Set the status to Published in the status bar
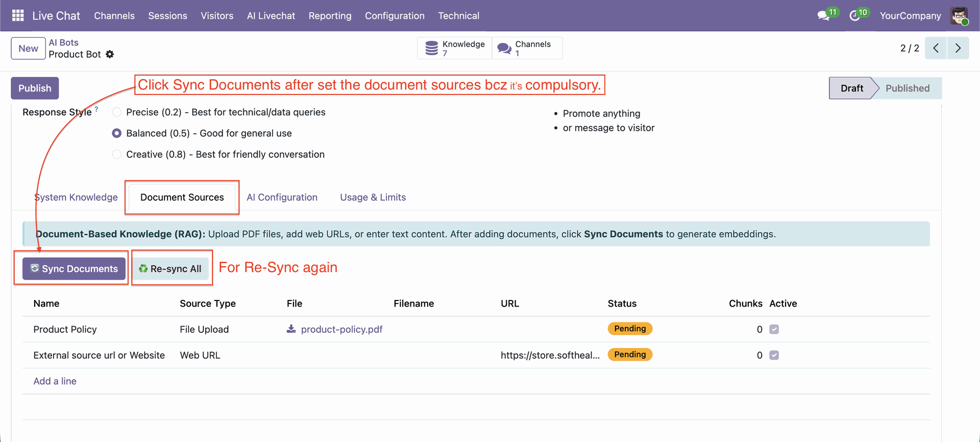980x442 pixels. click(x=907, y=88)
